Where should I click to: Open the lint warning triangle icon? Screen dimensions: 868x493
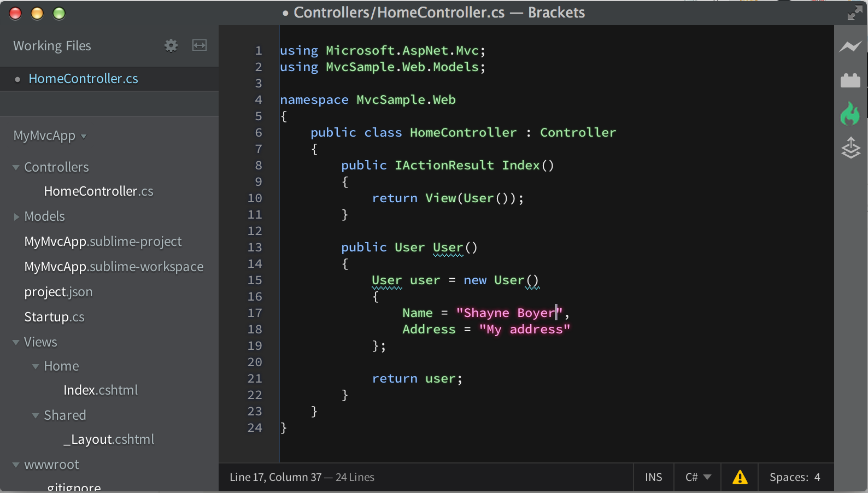(740, 477)
